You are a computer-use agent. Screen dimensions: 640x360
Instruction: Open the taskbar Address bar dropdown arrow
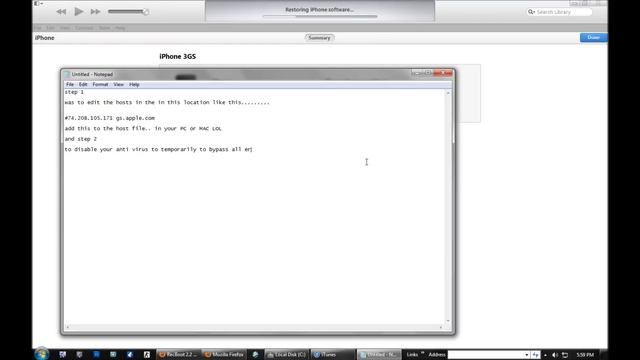click(527, 355)
